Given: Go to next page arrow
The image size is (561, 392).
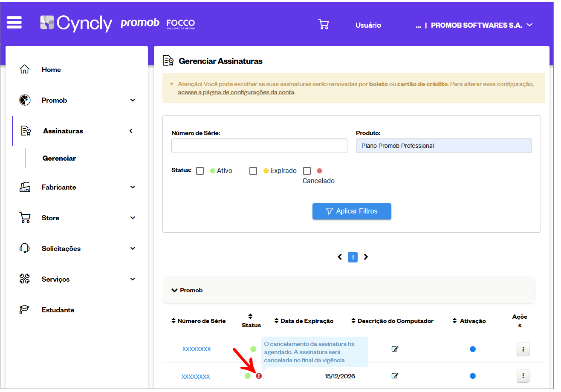Looking at the screenshot, I should tap(366, 257).
